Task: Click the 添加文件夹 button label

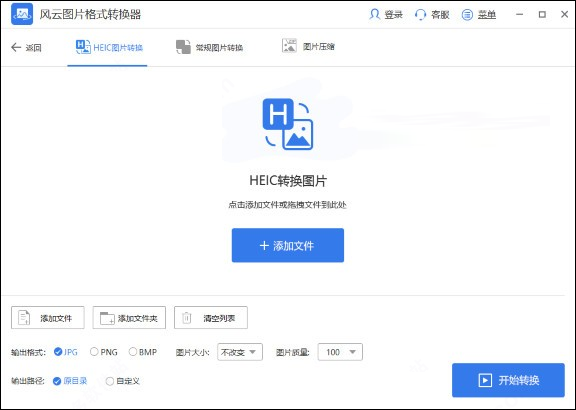Action: [x=138, y=318]
